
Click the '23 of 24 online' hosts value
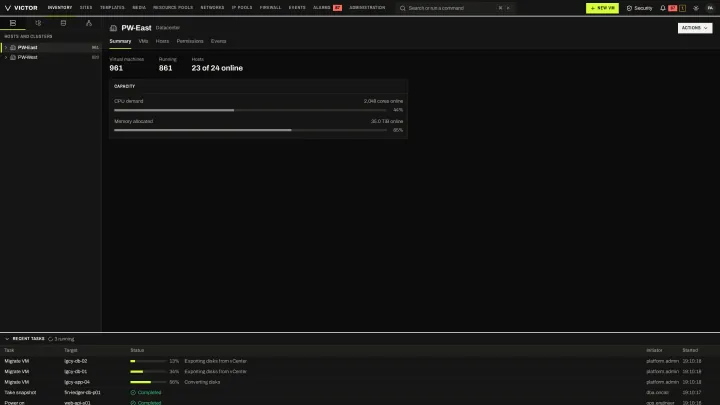(x=217, y=68)
